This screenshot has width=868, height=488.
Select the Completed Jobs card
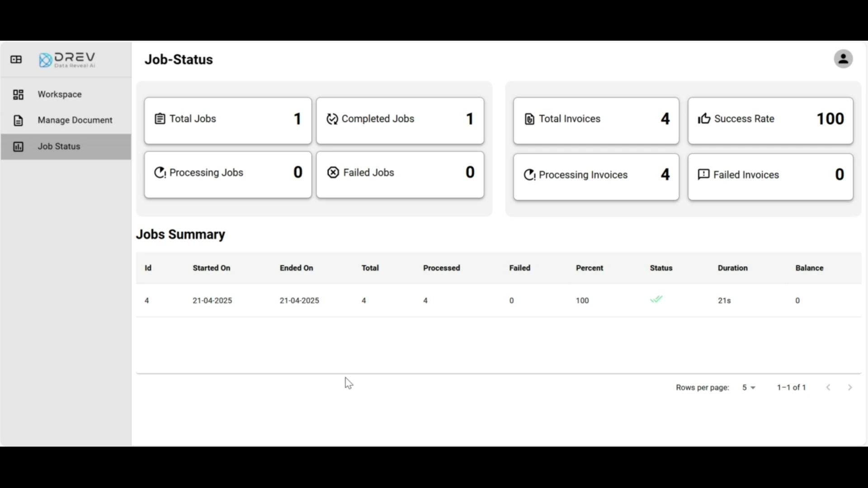[x=400, y=121]
